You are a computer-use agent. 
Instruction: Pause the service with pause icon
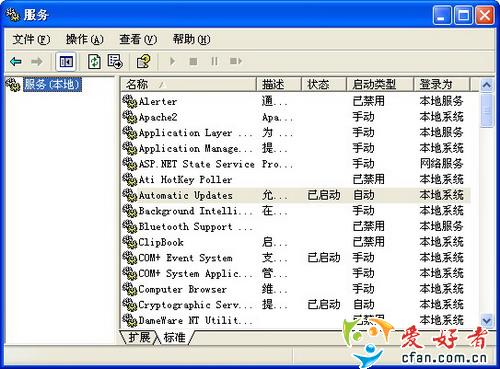tap(214, 61)
